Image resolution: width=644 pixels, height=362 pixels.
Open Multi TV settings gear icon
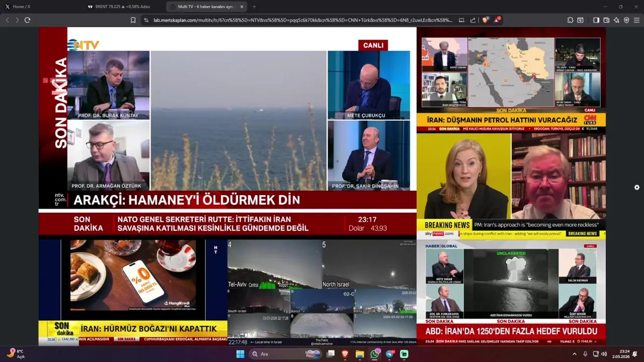[637, 188]
